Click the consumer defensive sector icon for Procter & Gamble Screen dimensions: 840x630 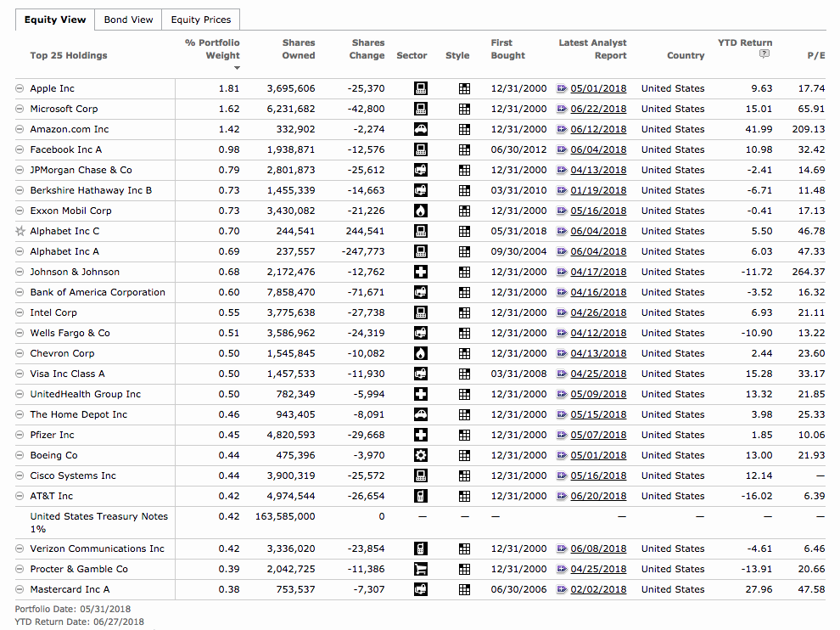421,569
